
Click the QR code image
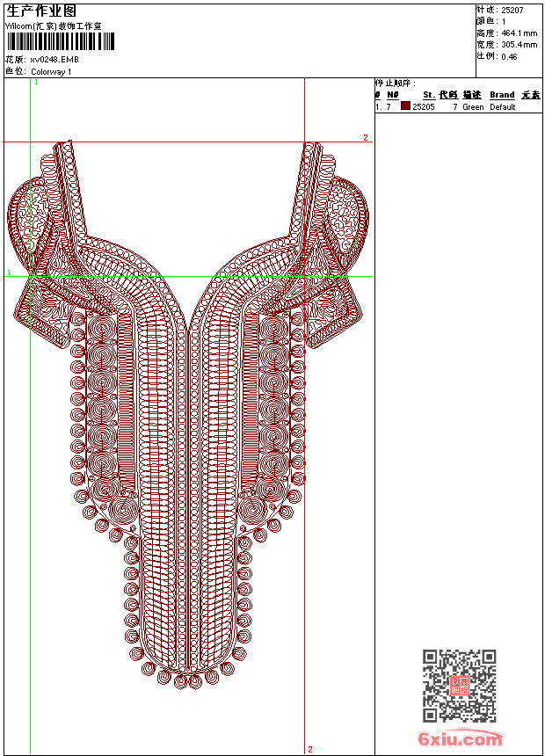[x=459, y=686]
